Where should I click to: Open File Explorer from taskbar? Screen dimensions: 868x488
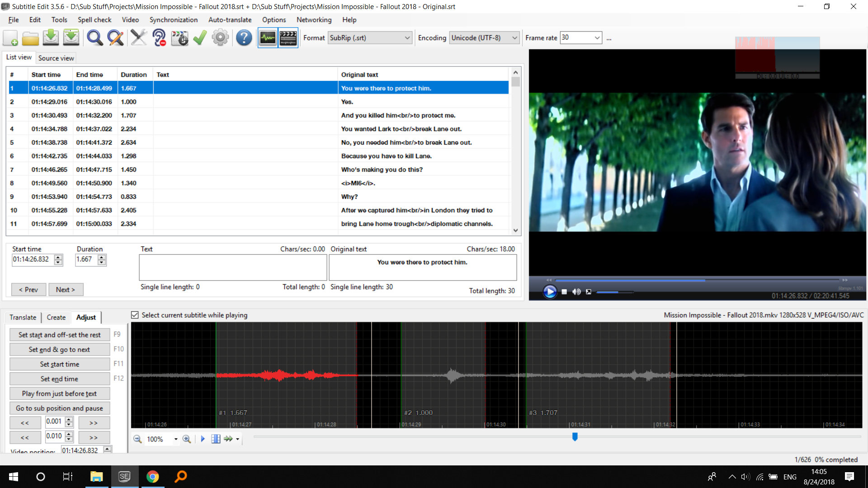[x=97, y=477]
